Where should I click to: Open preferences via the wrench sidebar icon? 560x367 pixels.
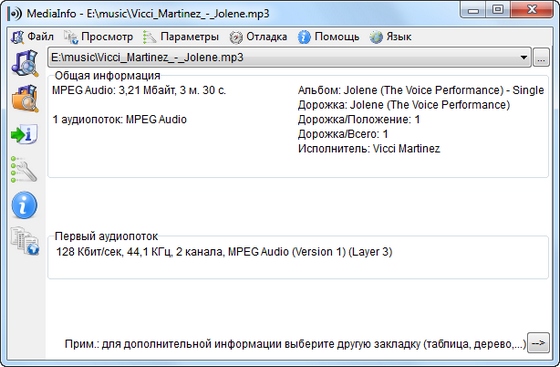coord(24,169)
